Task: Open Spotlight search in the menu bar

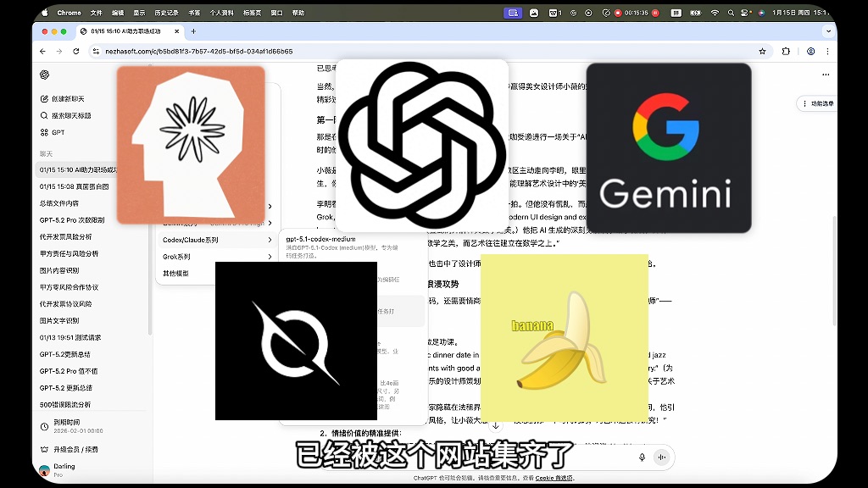Action: pyautogui.click(x=731, y=13)
